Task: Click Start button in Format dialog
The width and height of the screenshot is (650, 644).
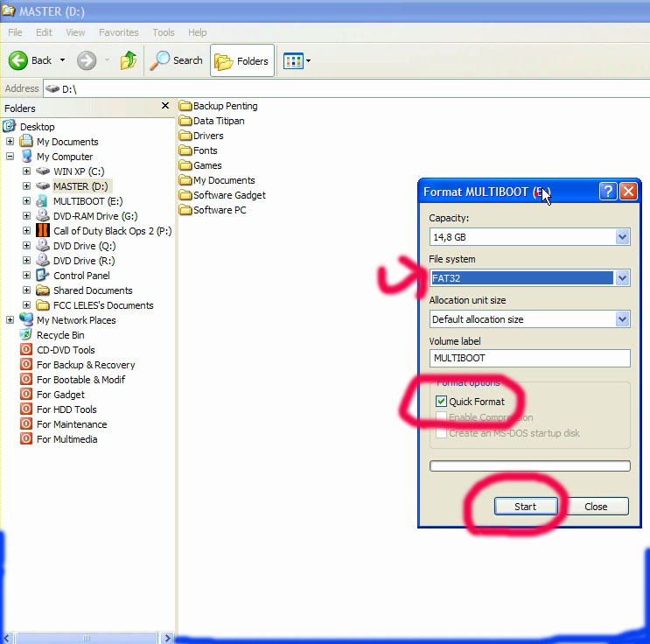Action: [x=526, y=507]
